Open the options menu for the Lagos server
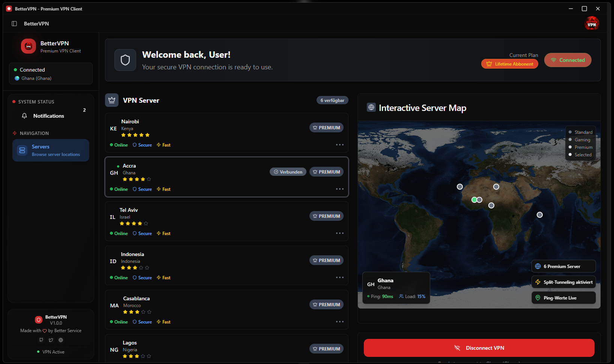Image resolution: width=614 pixels, height=364 pixels. click(339, 362)
